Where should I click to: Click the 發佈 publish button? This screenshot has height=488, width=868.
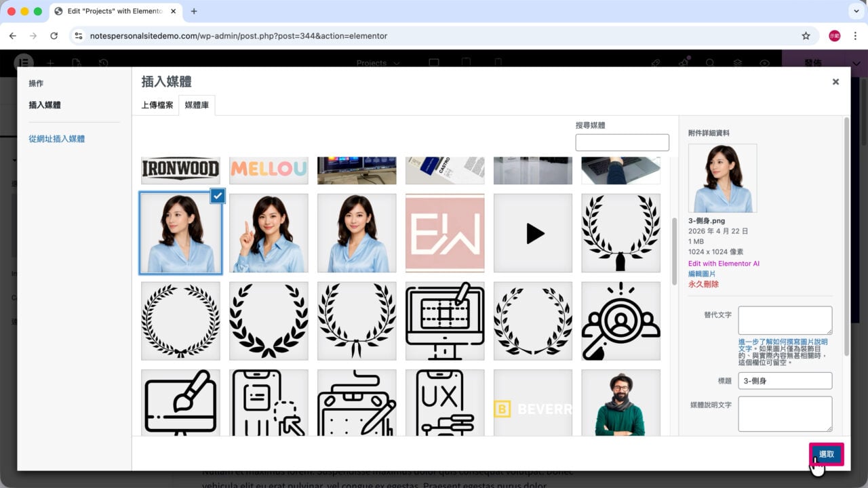(813, 62)
